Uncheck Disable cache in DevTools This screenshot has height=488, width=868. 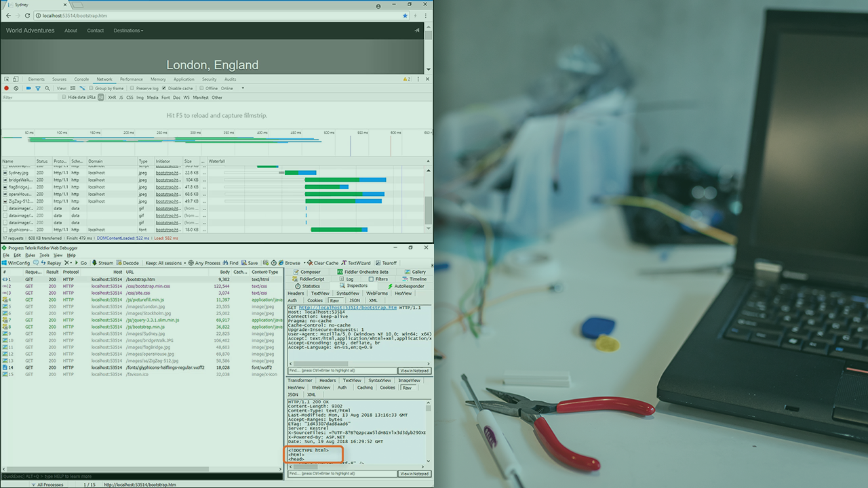click(164, 88)
